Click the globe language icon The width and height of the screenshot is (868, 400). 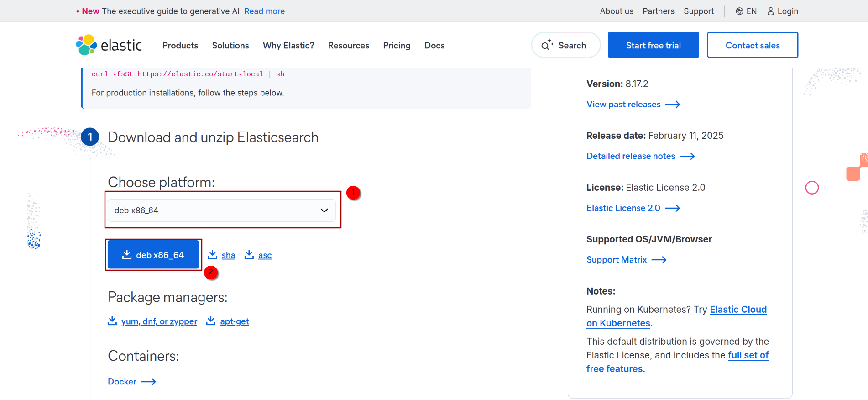pos(739,11)
